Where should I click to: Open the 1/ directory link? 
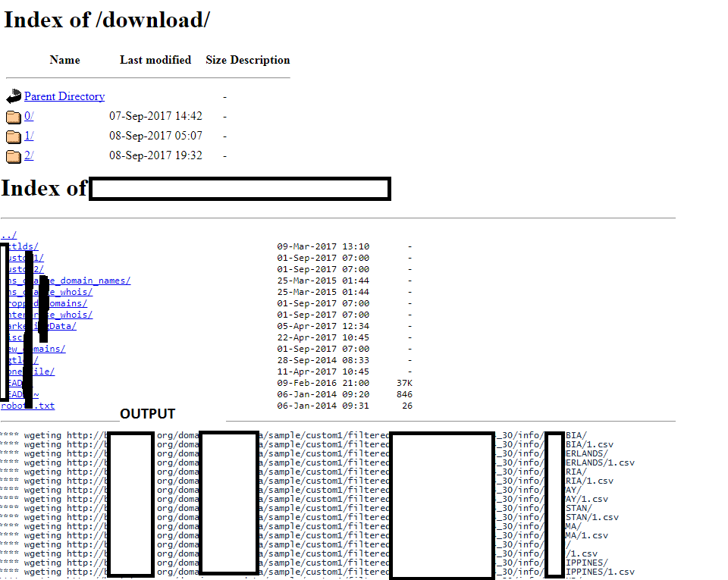(x=29, y=136)
